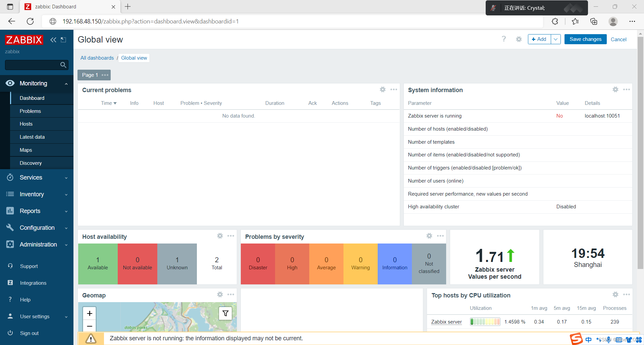
Task: Expand the Inventory menu section
Action: click(x=37, y=194)
